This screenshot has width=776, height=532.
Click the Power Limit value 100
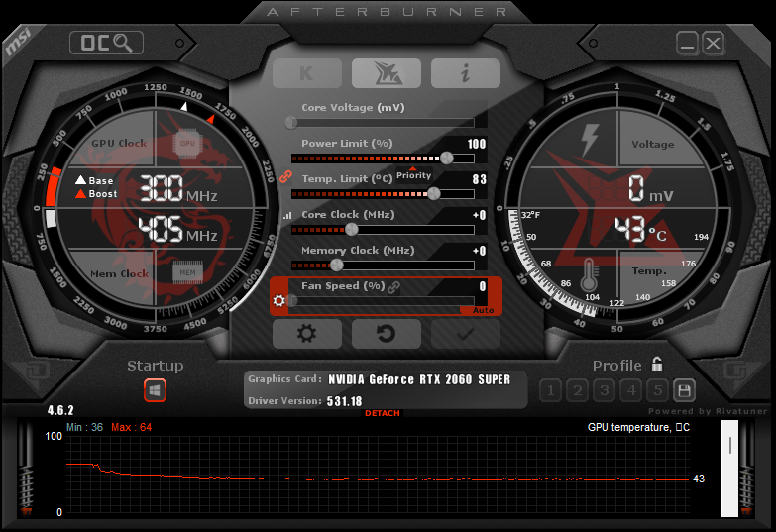pos(477,144)
